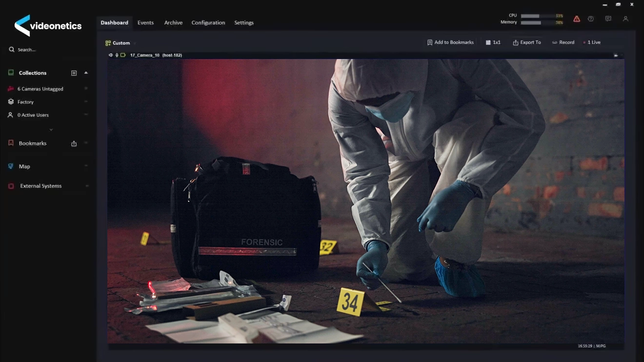Collapse the Collections section arrow
This screenshot has width=644, height=362.
[x=86, y=73]
